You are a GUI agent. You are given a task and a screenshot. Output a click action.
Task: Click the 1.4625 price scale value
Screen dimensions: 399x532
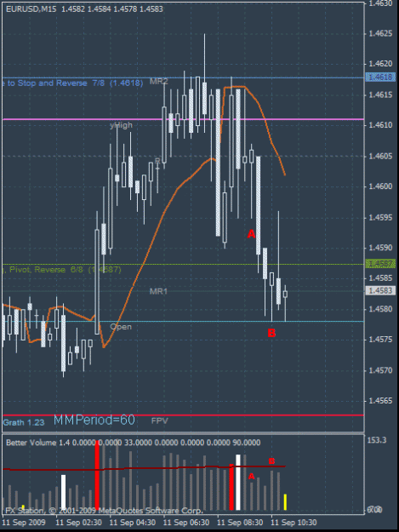coord(380,33)
